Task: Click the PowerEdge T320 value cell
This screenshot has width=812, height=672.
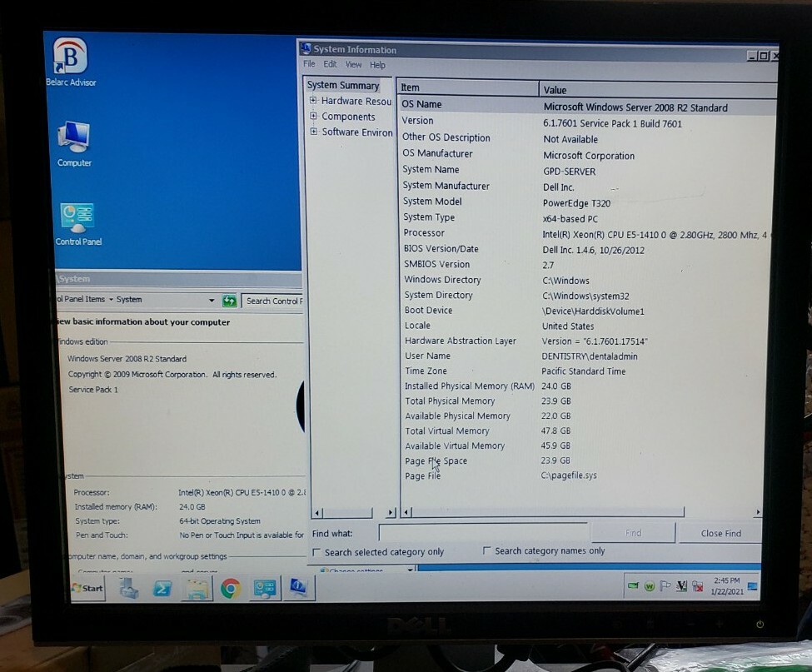Action: (576, 203)
